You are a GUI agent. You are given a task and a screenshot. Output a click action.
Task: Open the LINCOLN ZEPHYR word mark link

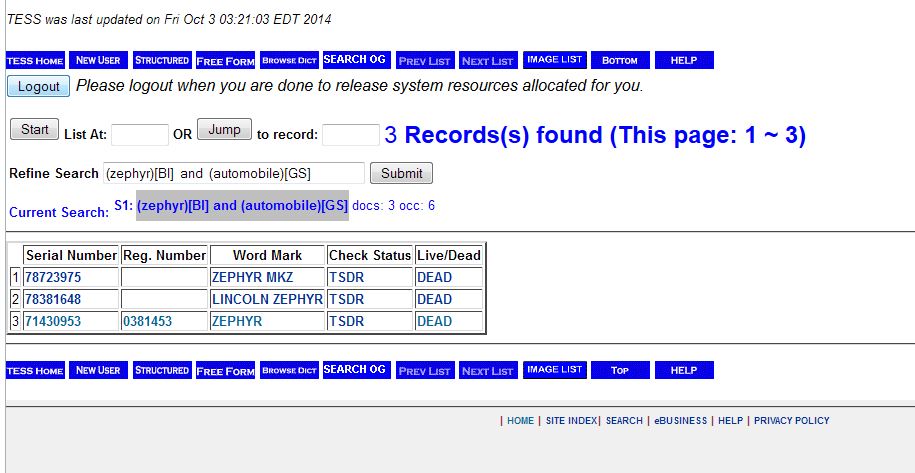267,299
